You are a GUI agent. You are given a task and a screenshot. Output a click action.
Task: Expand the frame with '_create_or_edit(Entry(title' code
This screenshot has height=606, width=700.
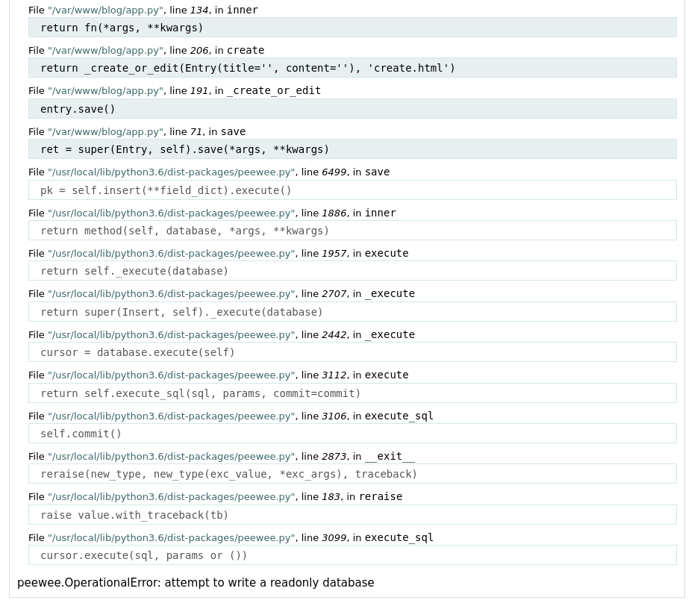pyautogui.click(x=352, y=68)
